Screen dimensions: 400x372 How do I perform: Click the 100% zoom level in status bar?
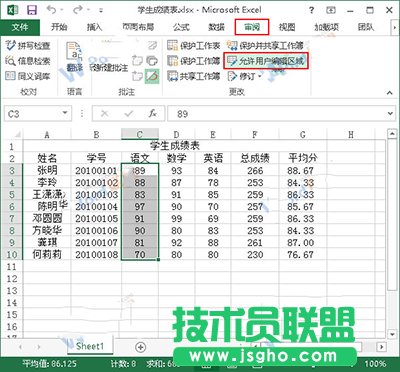click(x=376, y=364)
